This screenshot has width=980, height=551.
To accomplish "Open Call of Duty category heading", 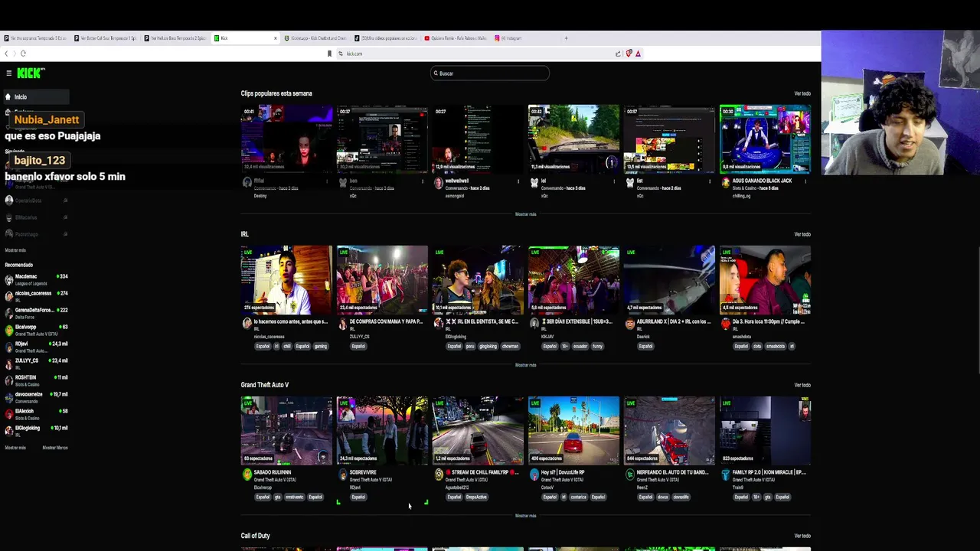I will [255, 536].
